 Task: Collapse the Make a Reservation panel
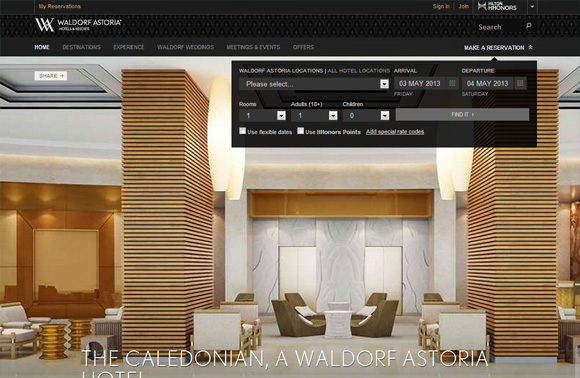498,48
